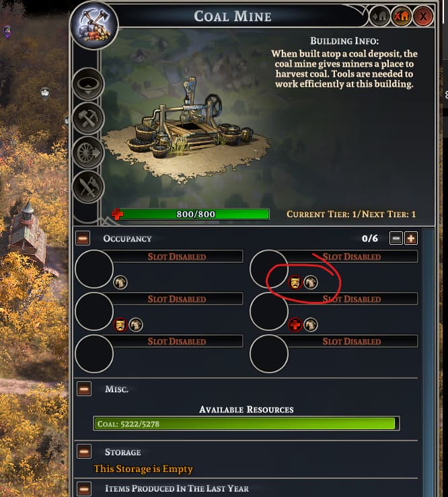Collapse the Occupancy section
448x497 pixels.
click(83, 238)
